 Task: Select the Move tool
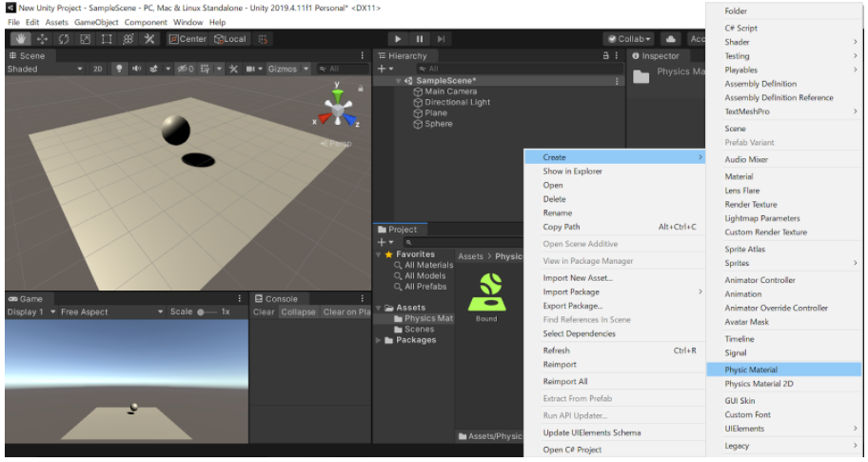42,39
